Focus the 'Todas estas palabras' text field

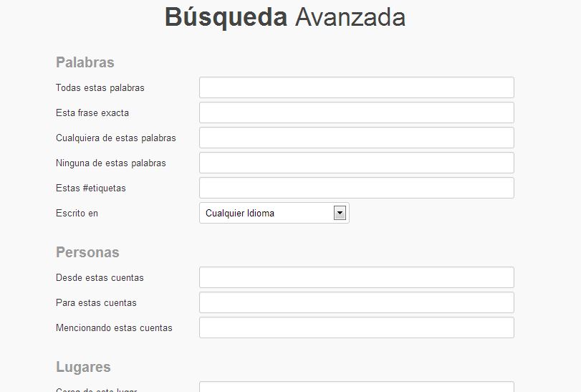[356, 87]
